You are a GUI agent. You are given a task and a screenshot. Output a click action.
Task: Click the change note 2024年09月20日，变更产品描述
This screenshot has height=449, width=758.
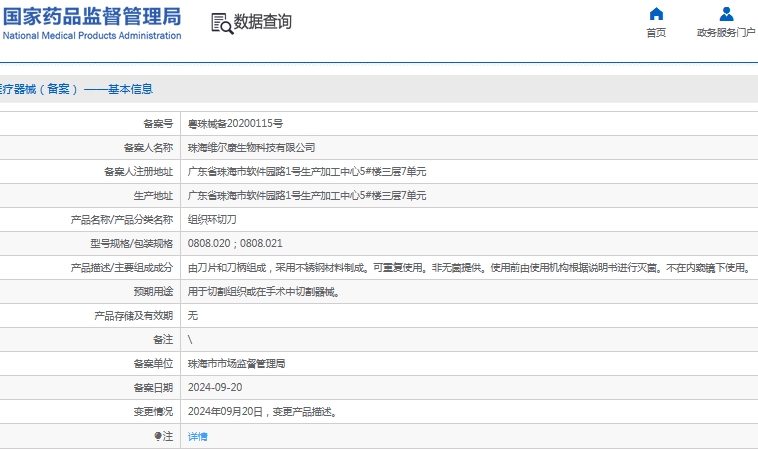pyautogui.click(x=262, y=412)
